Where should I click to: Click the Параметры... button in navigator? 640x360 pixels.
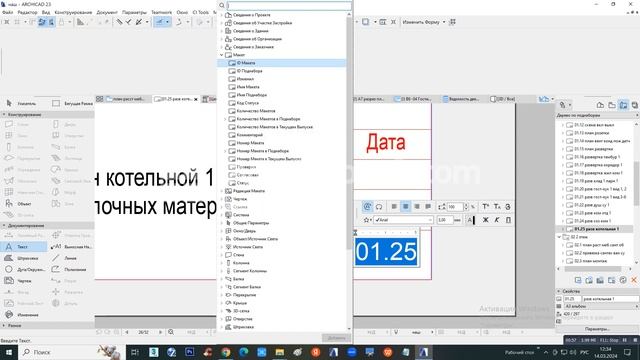tap(597, 329)
